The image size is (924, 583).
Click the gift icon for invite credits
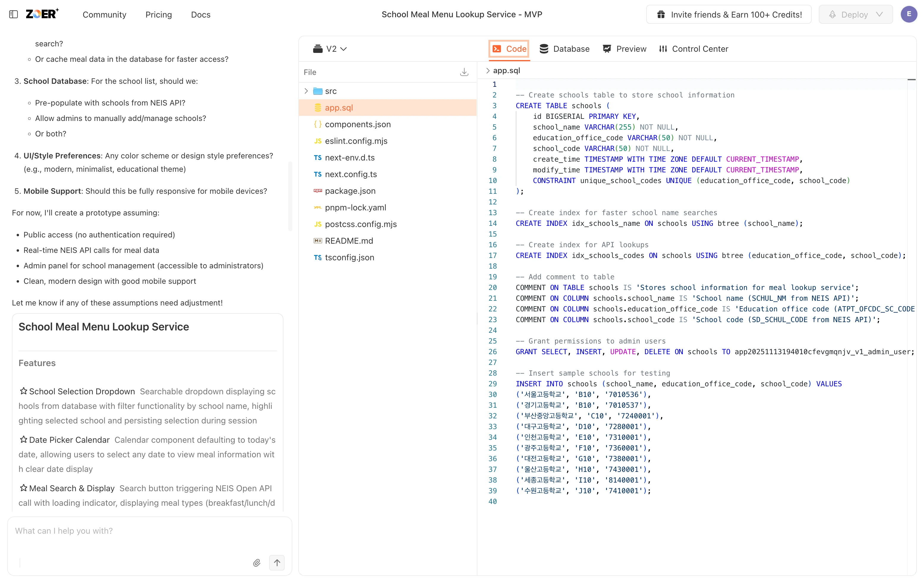click(661, 15)
